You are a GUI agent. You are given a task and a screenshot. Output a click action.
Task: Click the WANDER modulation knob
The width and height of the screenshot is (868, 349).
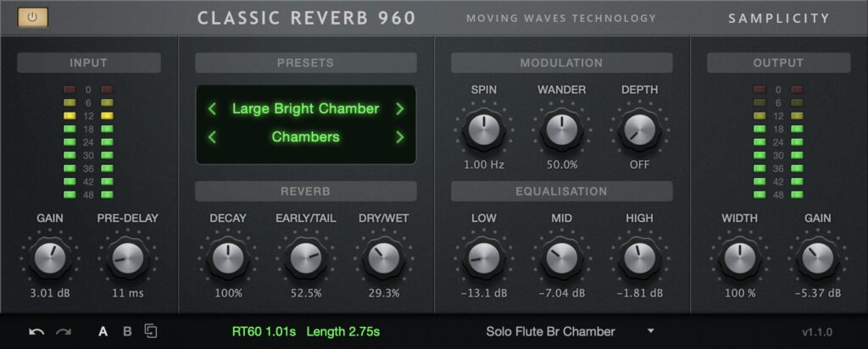tap(562, 129)
